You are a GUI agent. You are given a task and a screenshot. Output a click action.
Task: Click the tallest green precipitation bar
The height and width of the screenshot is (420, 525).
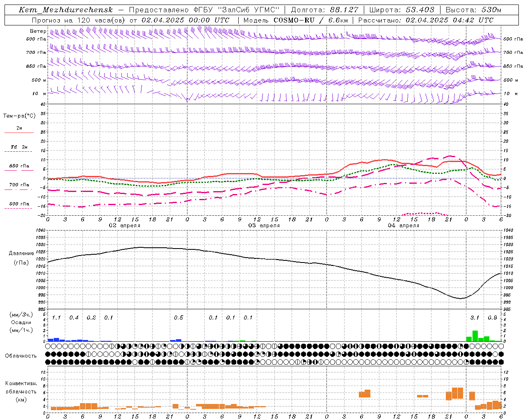click(x=475, y=336)
